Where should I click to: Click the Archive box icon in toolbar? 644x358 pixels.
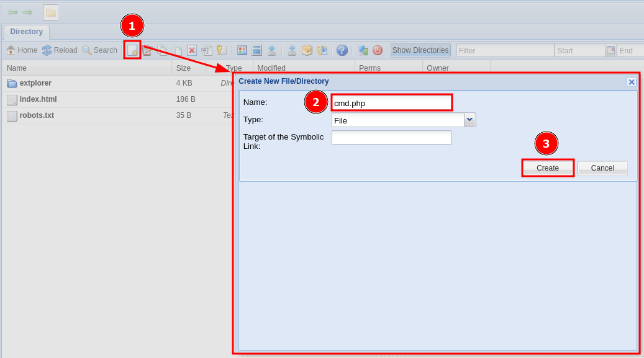coord(307,50)
